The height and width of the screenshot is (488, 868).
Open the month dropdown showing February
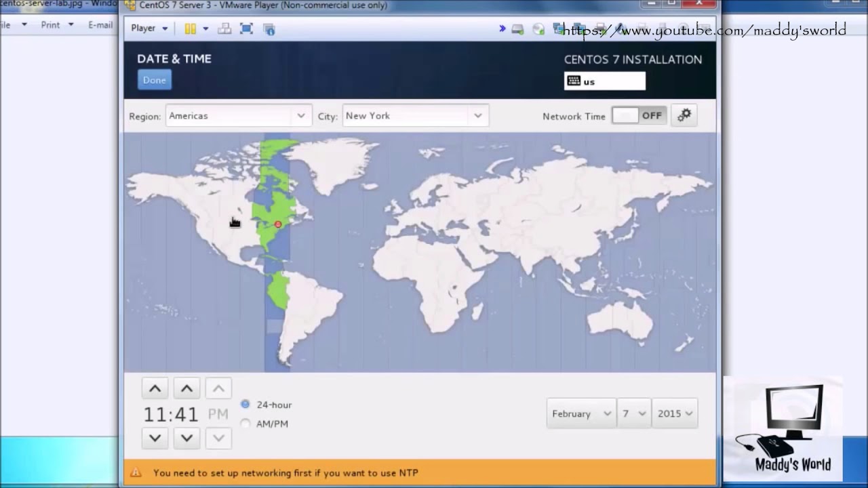[x=581, y=413]
